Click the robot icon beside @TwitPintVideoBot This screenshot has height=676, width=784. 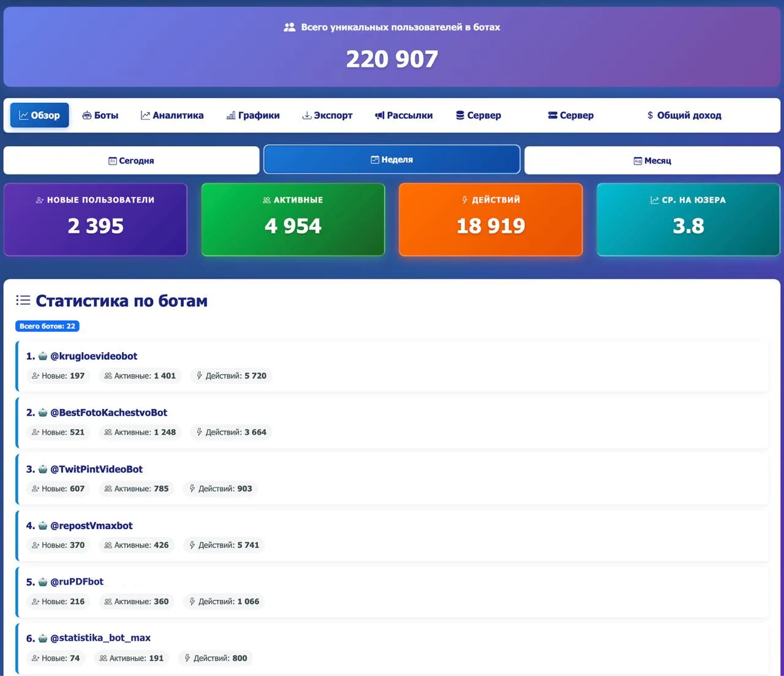coord(43,470)
